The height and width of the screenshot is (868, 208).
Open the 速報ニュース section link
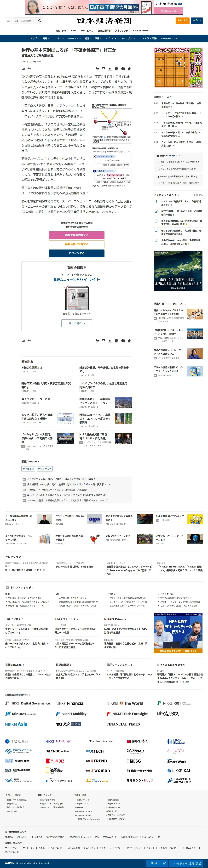[x=162, y=97]
